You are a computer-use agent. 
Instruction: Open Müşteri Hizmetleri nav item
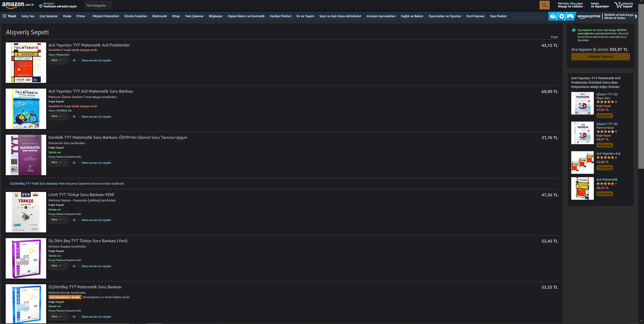[x=106, y=16]
